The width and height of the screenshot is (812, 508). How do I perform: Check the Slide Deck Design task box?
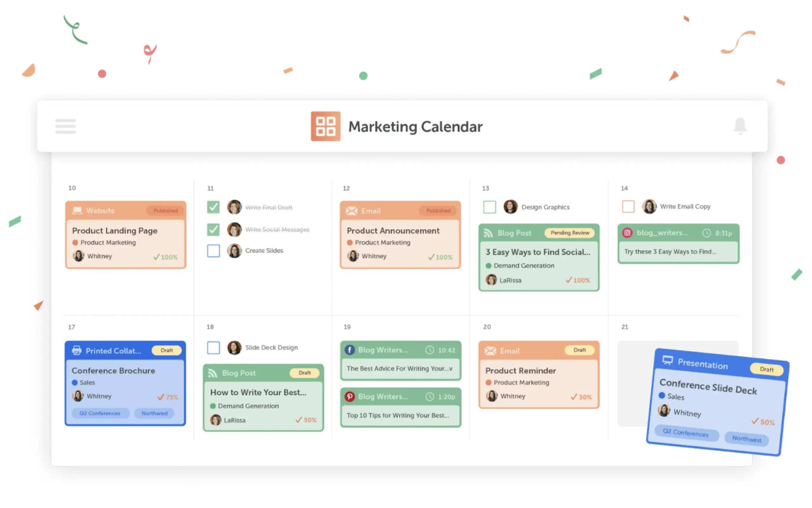pos(213,348)
